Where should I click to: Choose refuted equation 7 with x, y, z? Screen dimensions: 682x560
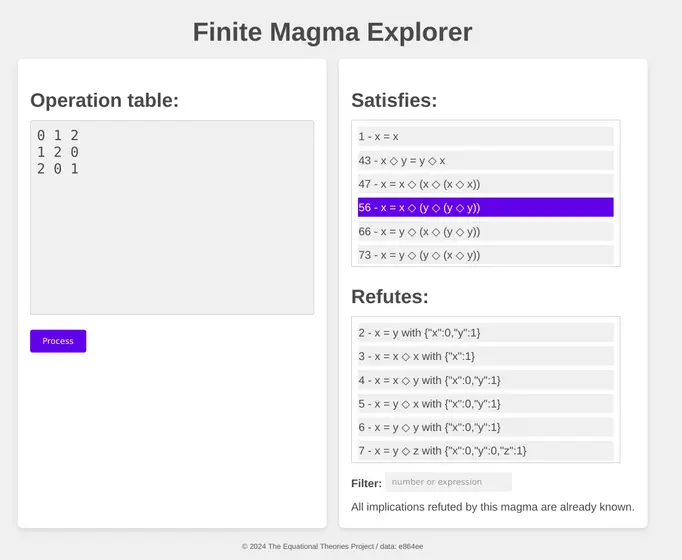[485, 451]
